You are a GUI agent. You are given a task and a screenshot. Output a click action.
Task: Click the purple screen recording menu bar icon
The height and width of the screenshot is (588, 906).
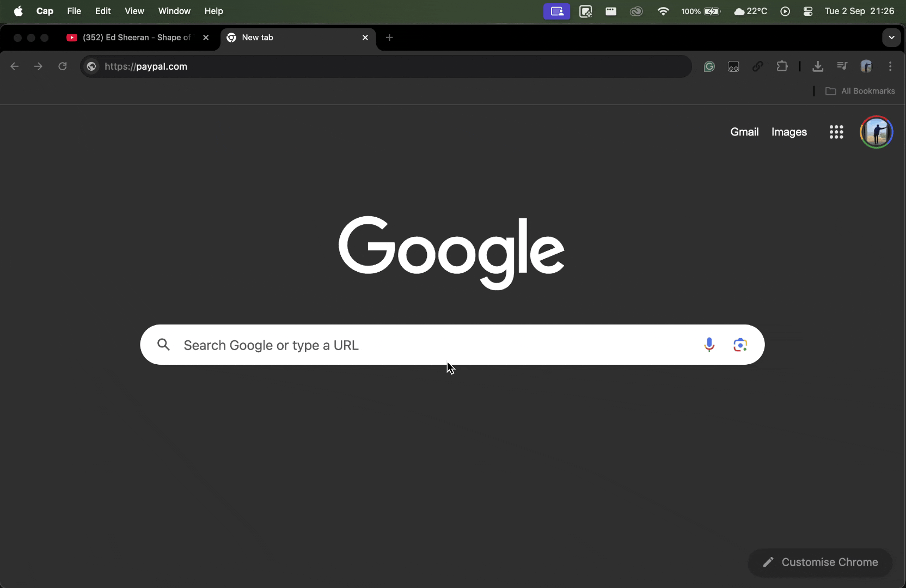(556, 11)
